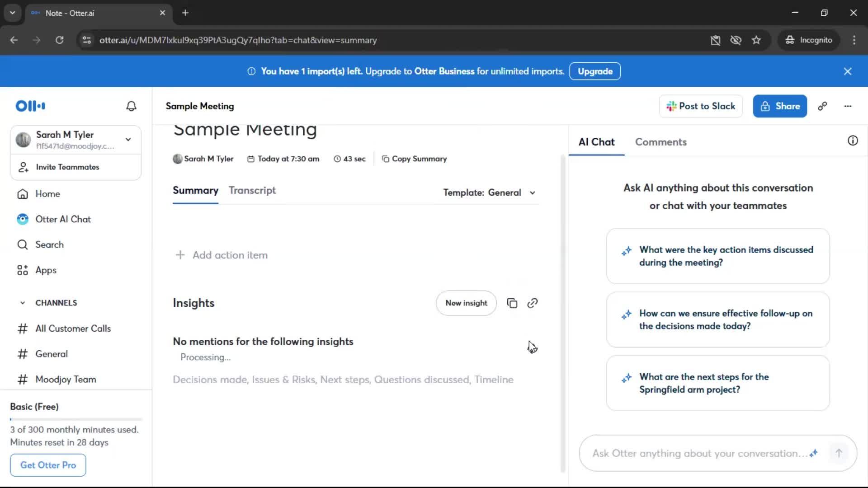The width and height of the screenshot is (868, 488).
Task: Click Post to Slack
Action: coord(701,106)
